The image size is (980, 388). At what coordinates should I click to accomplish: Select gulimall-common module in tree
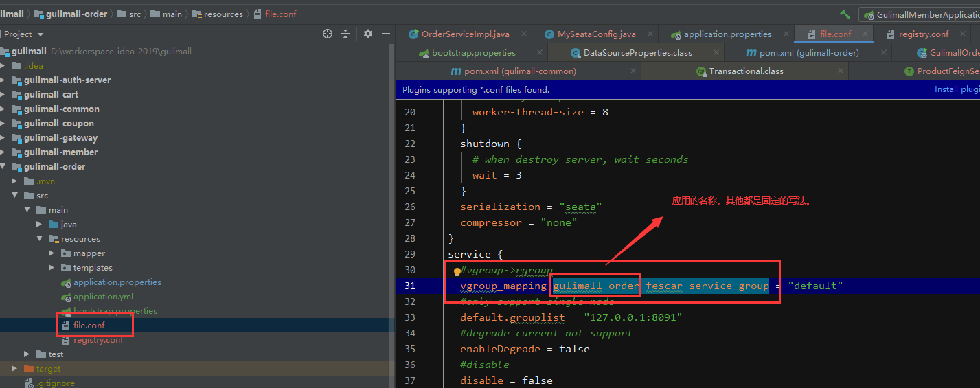click(62, 109)
